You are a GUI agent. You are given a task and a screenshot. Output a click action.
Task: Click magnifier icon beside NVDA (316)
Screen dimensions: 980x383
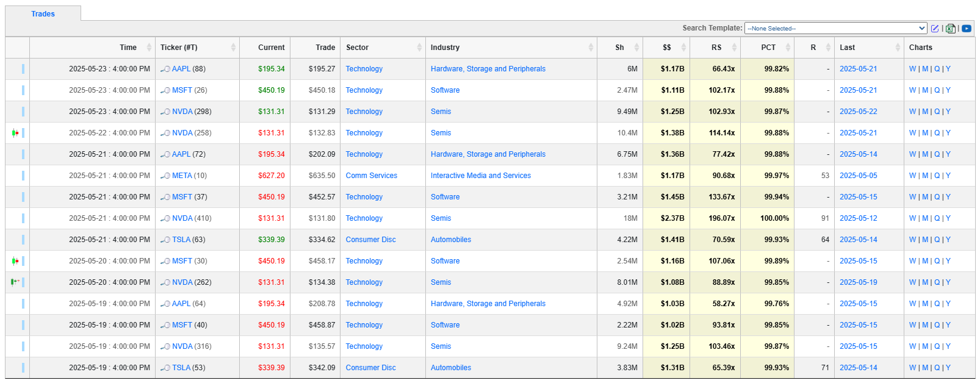(165, 346)
